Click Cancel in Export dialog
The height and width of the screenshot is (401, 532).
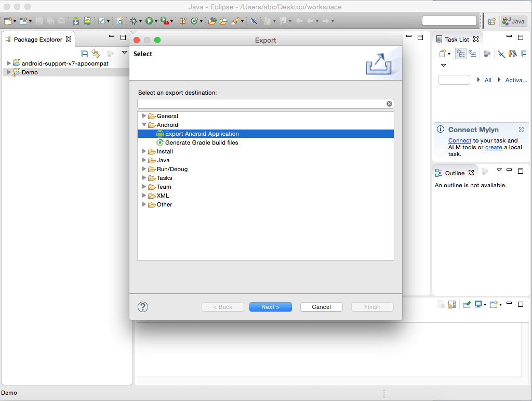pos(321,307)
